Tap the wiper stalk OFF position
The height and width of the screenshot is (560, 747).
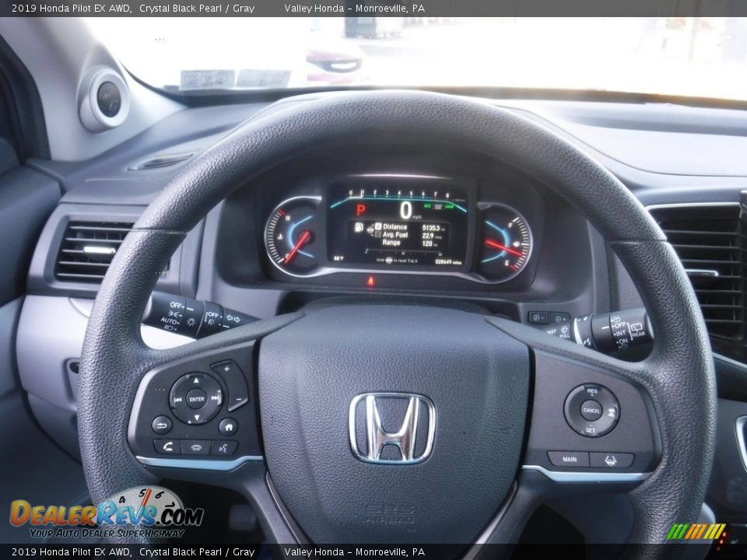pos(619,325)
